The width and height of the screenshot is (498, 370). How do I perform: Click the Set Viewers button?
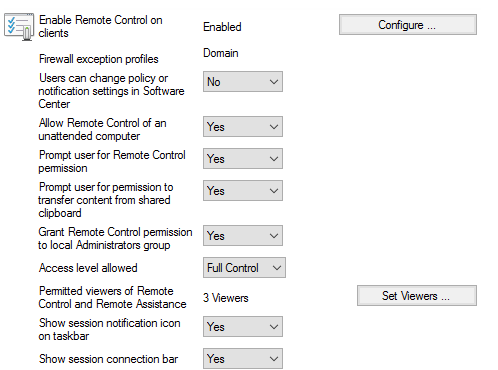417,296
